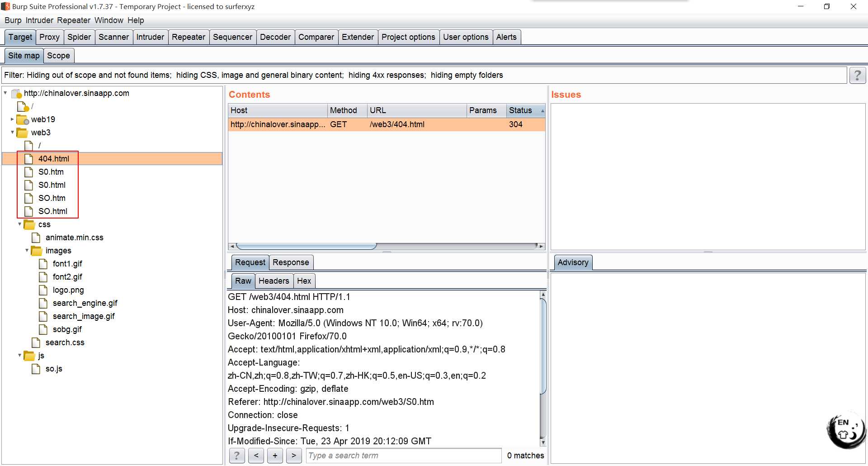Screen dimensions: 868x466
Task: Select S0.html in the tree
Action: pyautogui.click(x=52, y=185)
